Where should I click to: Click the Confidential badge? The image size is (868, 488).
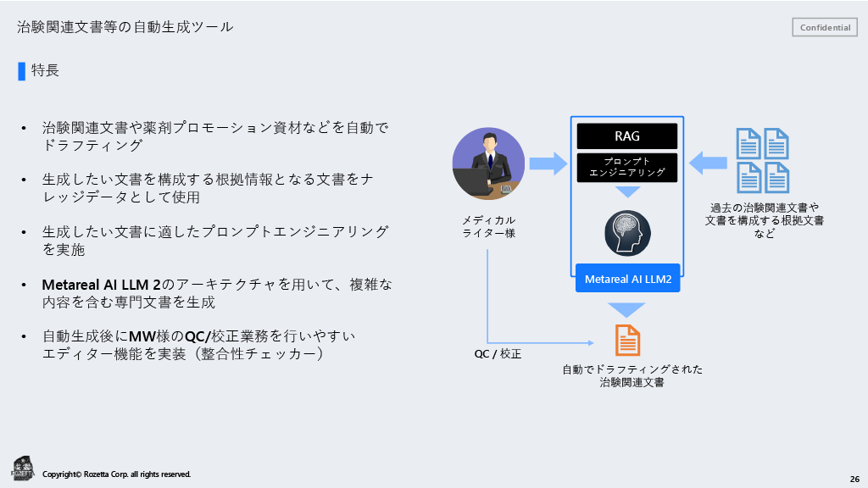pos(824,26)
